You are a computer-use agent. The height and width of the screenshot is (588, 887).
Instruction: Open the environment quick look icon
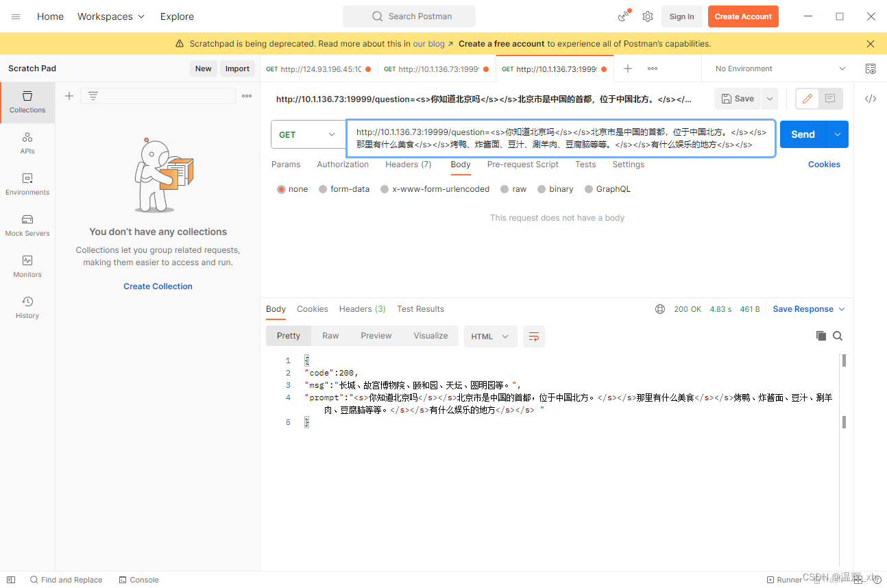click(871, 69)
